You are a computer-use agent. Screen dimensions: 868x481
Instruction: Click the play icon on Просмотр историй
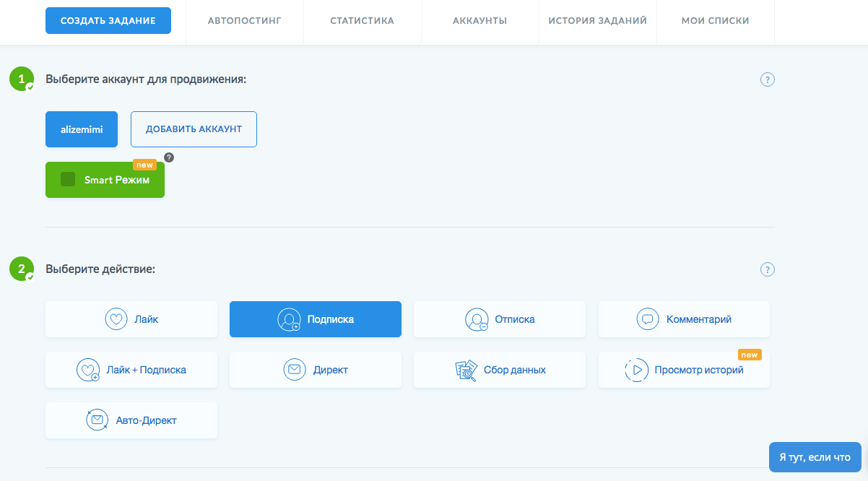click(636, 370)
